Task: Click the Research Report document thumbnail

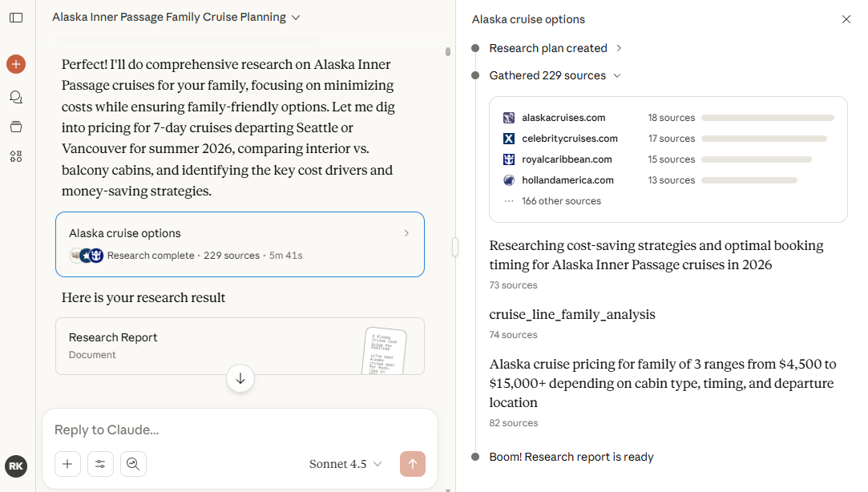Action: point(385,351)
